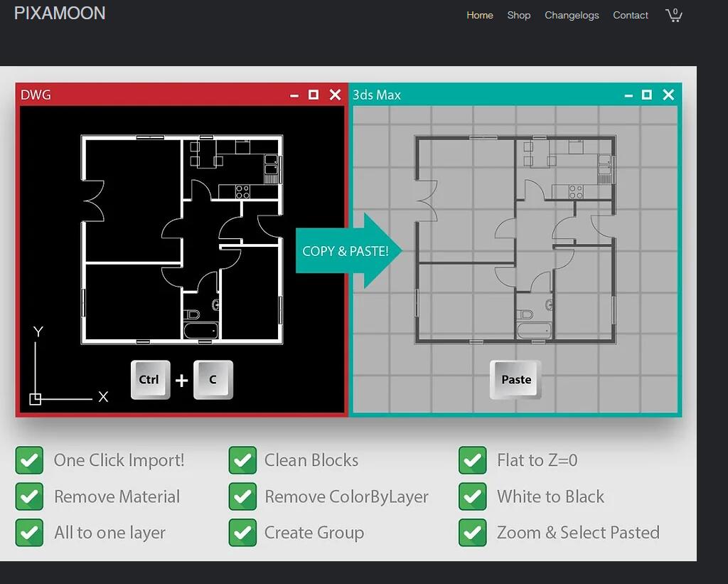Click the "White to Black" text
Screen dimensions: 728x584
point(551,497)
